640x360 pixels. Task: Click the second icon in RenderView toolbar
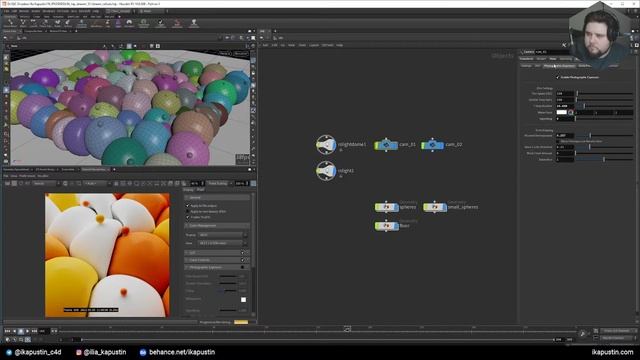(14, 184)
